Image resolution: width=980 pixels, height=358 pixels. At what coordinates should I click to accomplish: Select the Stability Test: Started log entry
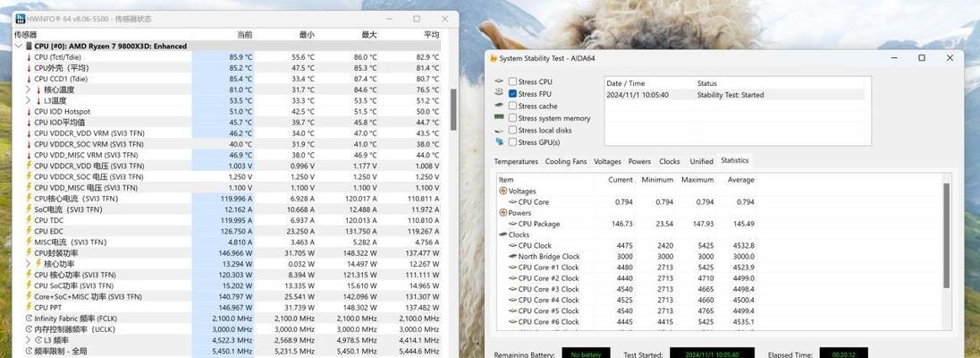point(734,95)
